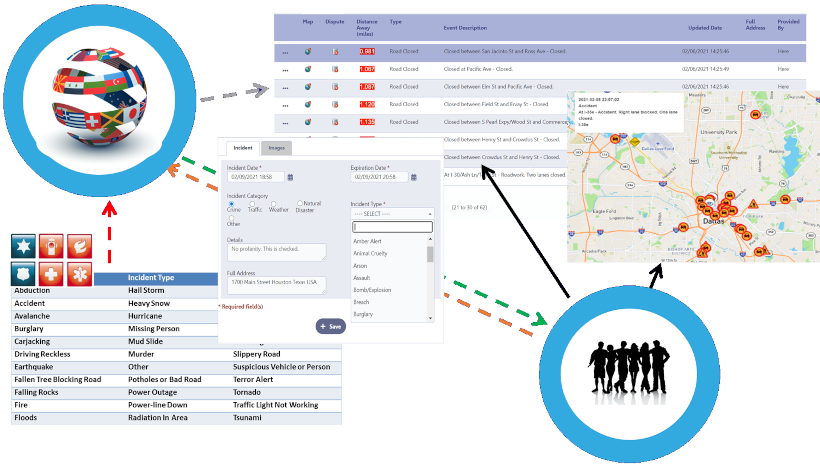Click Here link in San Jacinto St row
This screenshot has width=820, height=466.
click(783, 51)
